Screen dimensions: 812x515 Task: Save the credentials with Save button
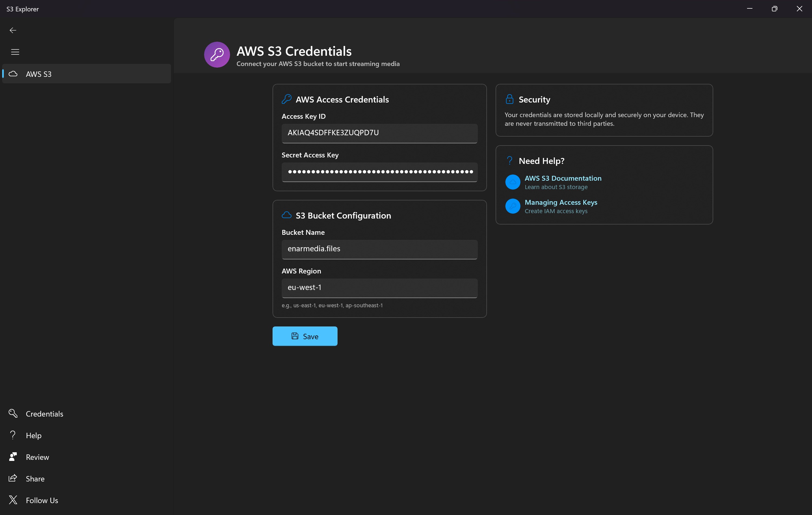305,336
